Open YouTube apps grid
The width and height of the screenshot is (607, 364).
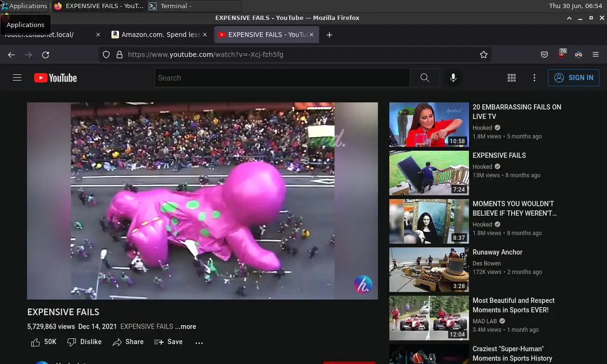pos(512,78)
